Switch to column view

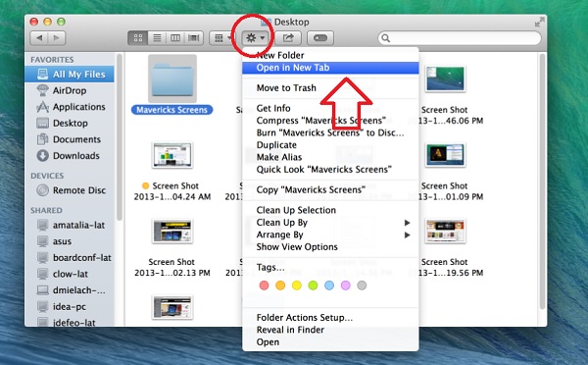[x=175, y=38]
